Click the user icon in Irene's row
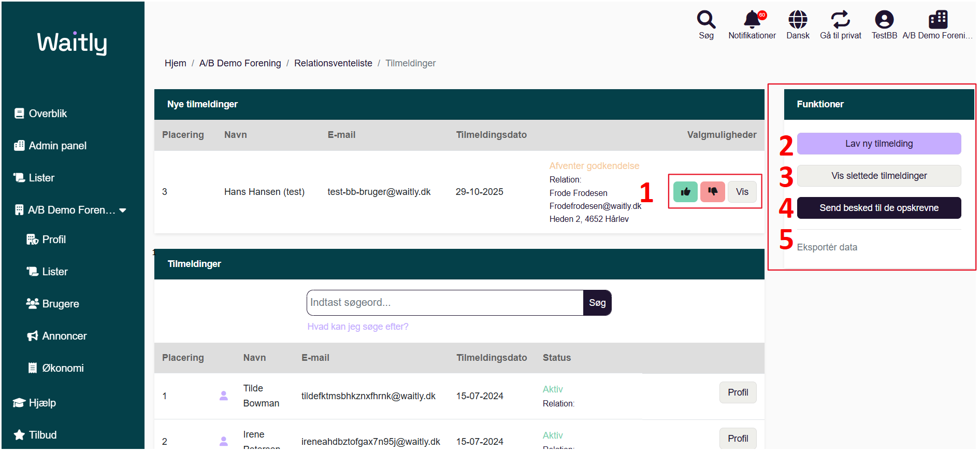The width and height of the screenshot is (980, 450). tap(224, 441)
